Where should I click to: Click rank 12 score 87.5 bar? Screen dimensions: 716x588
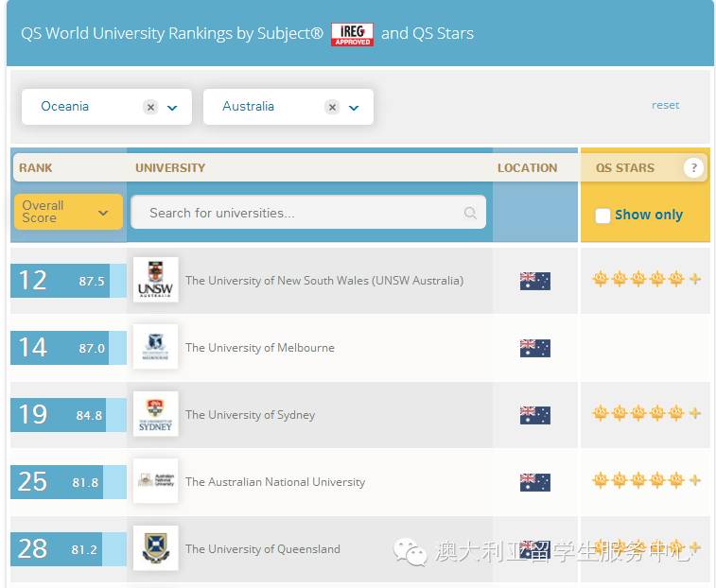click(68, 281)
